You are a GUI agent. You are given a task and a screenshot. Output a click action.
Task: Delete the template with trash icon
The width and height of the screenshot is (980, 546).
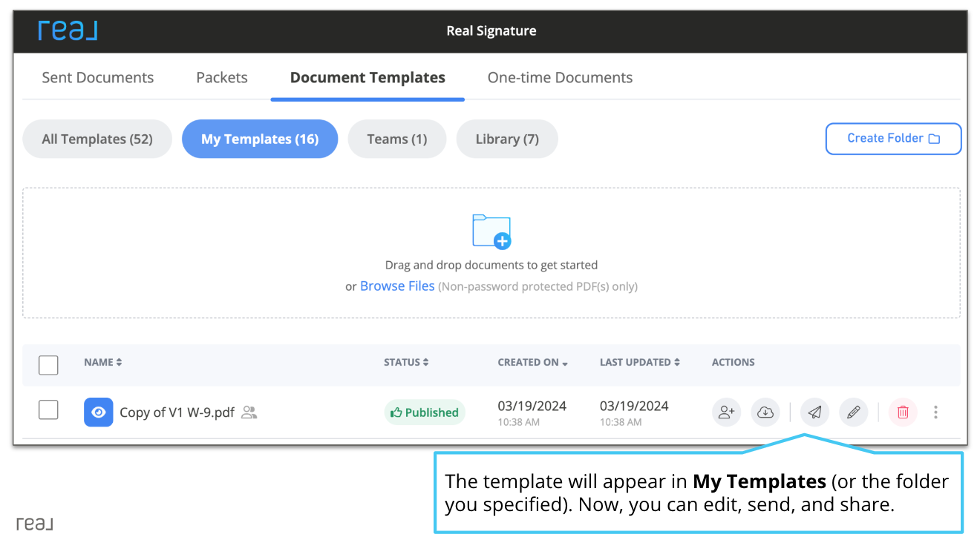pos(903,412)
